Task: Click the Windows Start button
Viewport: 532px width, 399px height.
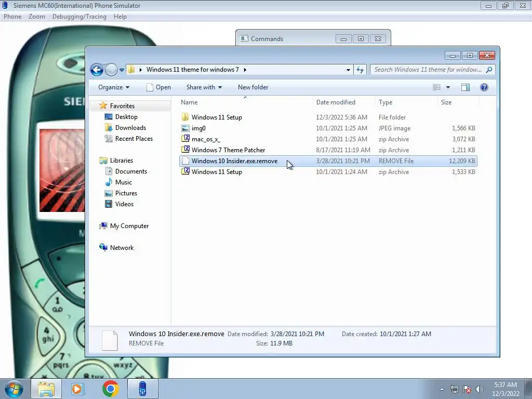Action: click(x=14, y=389)
